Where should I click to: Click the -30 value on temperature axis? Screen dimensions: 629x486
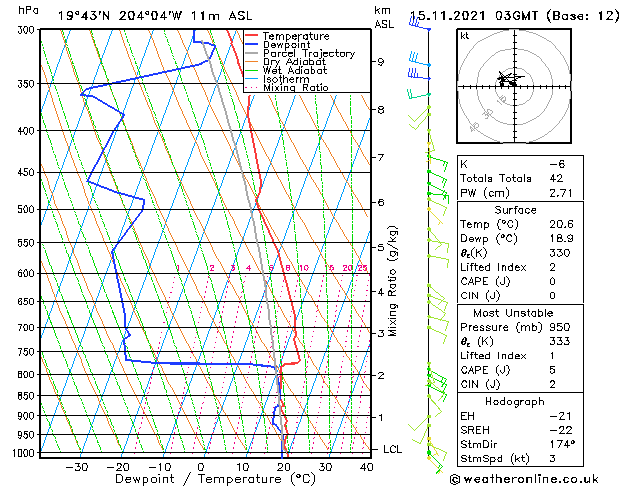(x=77, y=468)
